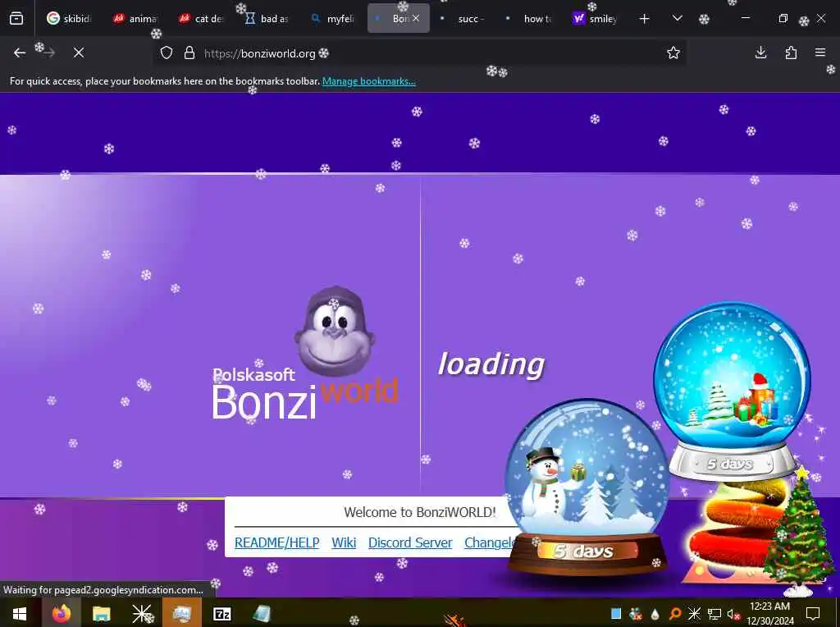This screenshot has width=840, height=627.
Task: Open the Wiki link
Action: [344, 542]
